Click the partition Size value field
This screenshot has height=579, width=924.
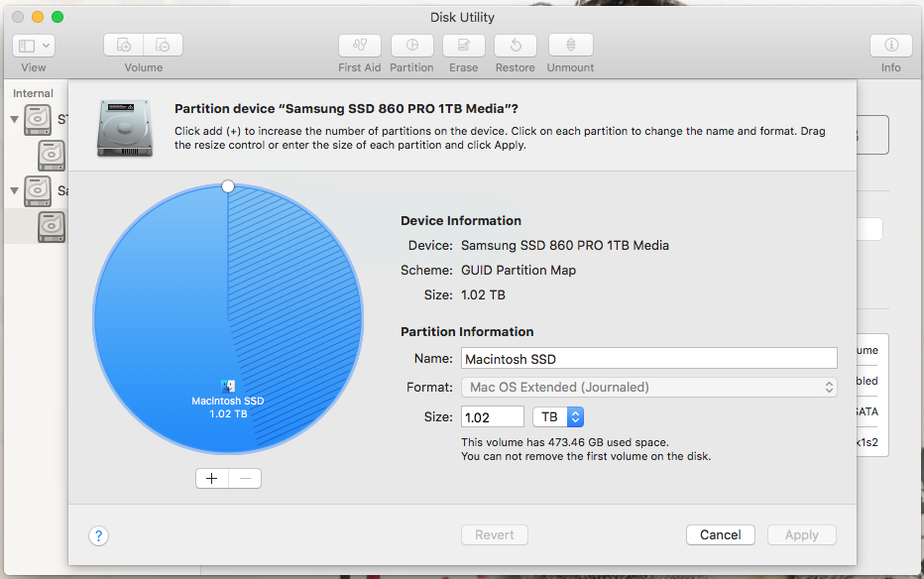pyautogui.click(x=492, y=417)
